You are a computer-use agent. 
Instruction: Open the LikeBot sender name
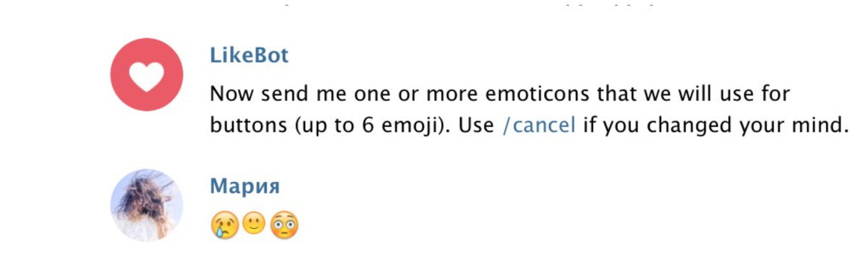[x=249, y=56]
